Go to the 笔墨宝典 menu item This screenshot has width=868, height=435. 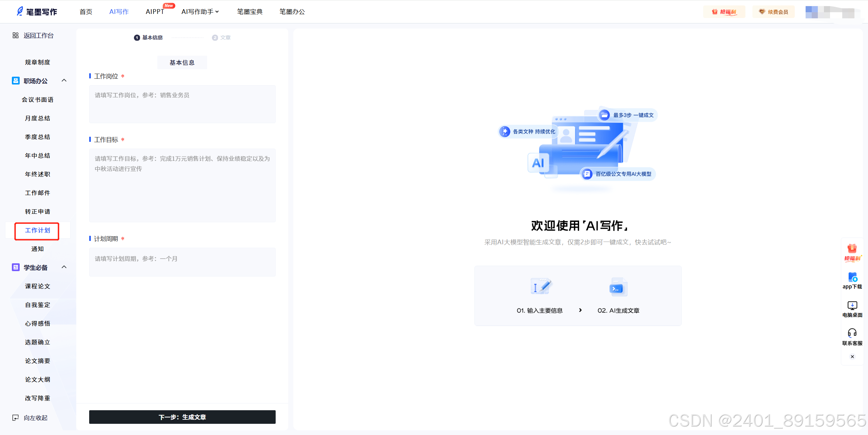[250, 12]
